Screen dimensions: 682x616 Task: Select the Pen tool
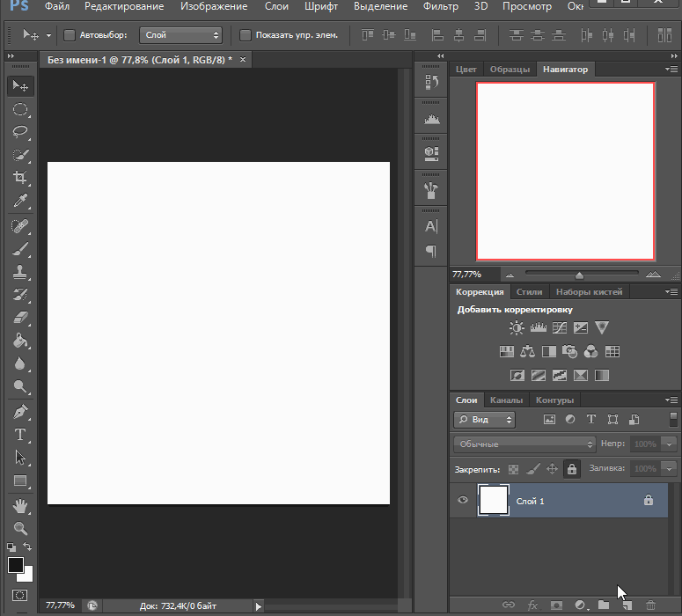20,411
